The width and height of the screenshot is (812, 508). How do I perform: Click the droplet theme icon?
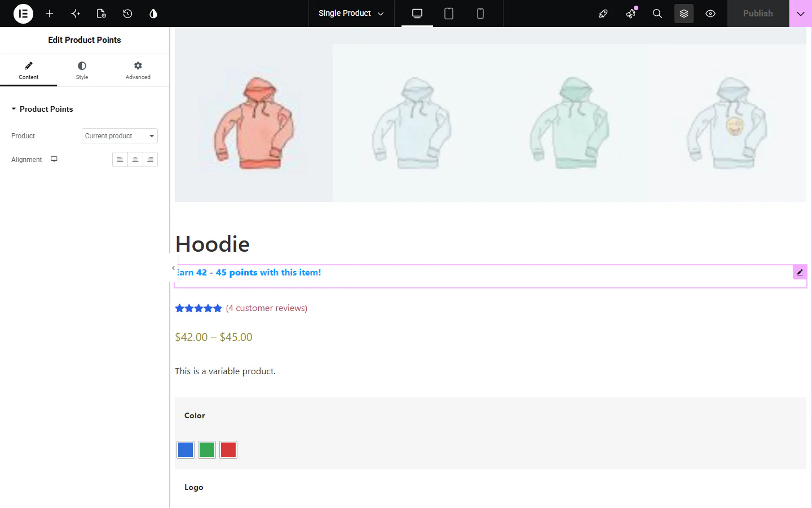coord(153,14)
